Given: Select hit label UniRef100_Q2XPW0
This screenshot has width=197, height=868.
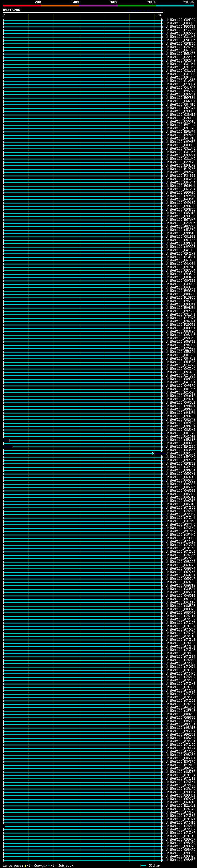Looking at the screenshot, I should coord(180,47).
